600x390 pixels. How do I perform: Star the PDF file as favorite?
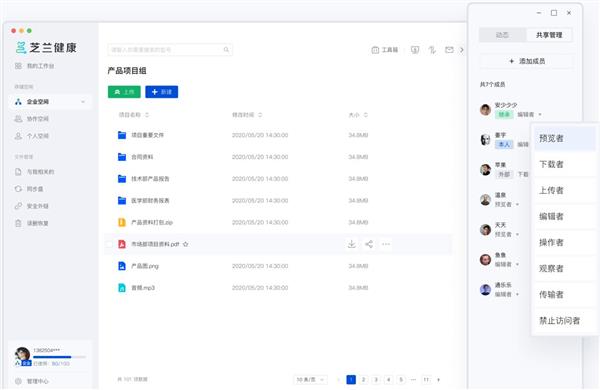(x=186, y=244)
